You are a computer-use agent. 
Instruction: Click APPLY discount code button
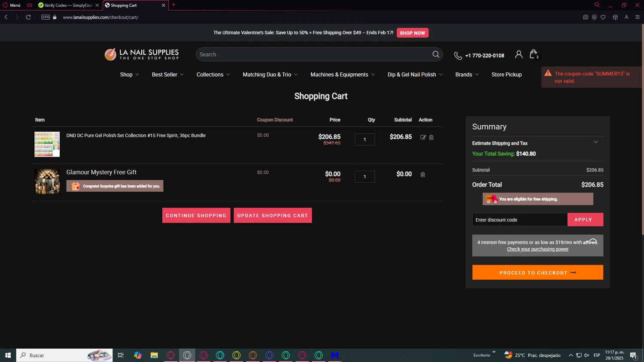[585, 220]
